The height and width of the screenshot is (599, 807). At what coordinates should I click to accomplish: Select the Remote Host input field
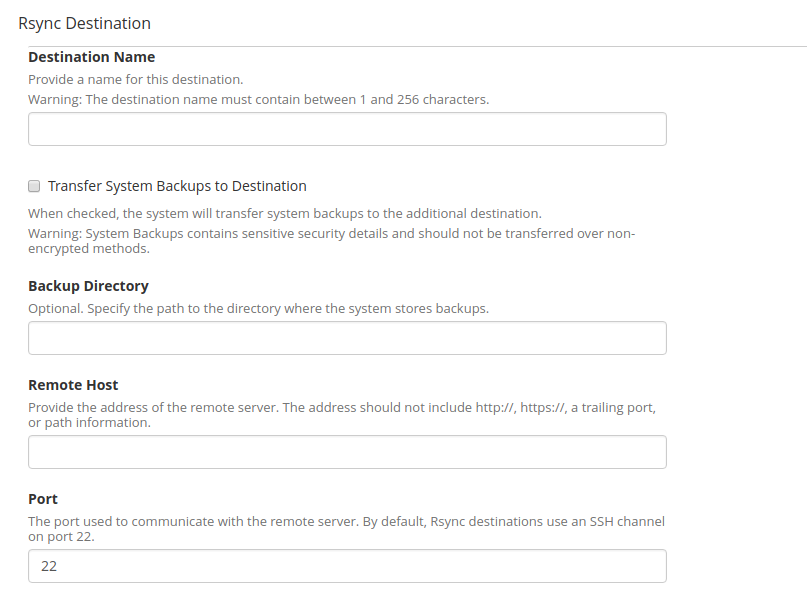347,452
